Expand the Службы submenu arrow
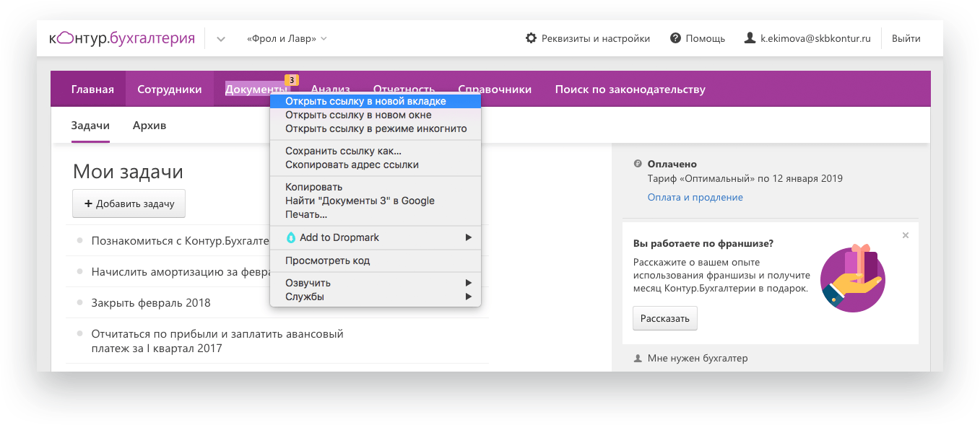This screenshot has width=980, height=425. point(468,297)
